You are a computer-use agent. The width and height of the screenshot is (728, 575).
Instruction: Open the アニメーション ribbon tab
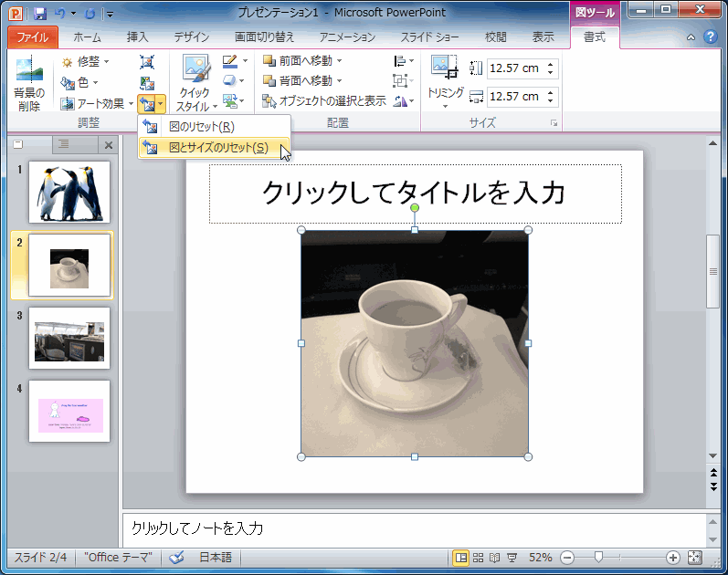(347, 37)
